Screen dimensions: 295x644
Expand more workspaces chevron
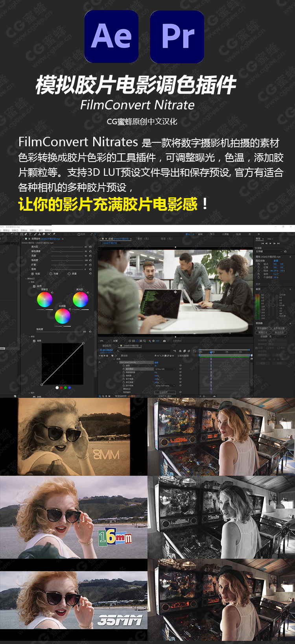[259, 234]
